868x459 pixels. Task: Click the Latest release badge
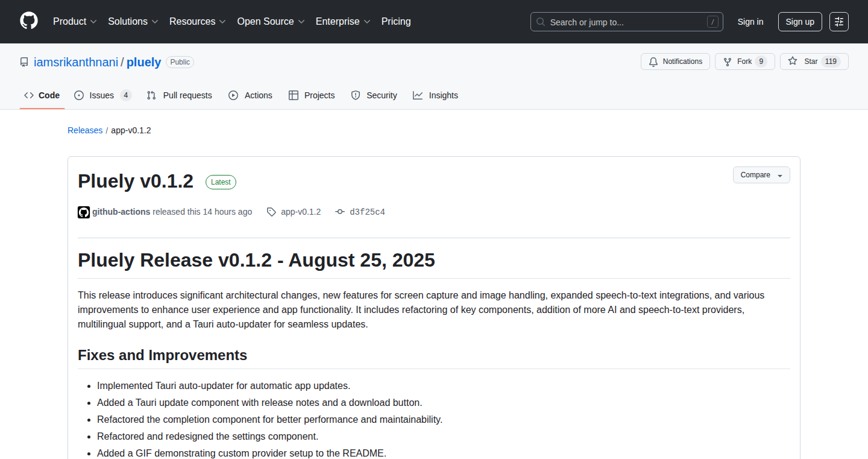[x=221, y=182]
